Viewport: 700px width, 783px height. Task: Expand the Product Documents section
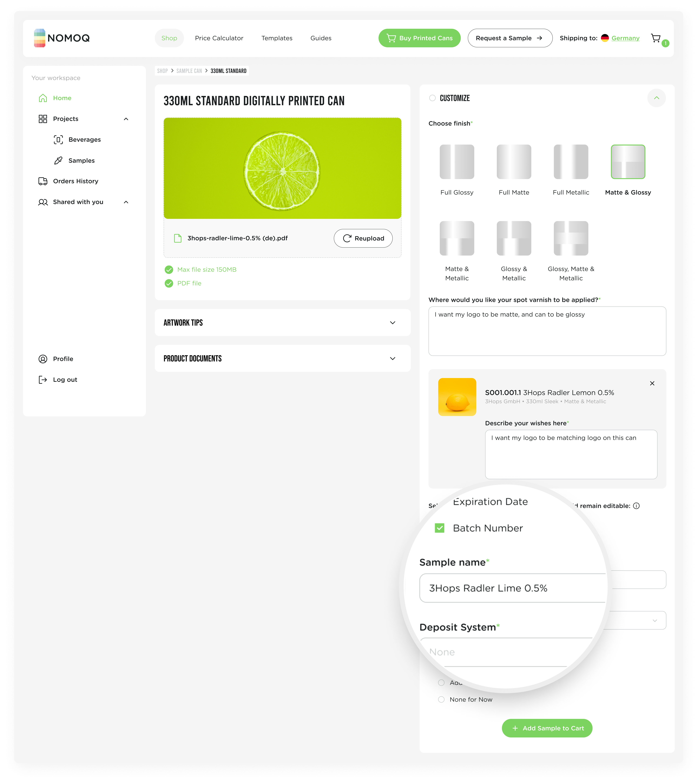click(x=393, y=358)
